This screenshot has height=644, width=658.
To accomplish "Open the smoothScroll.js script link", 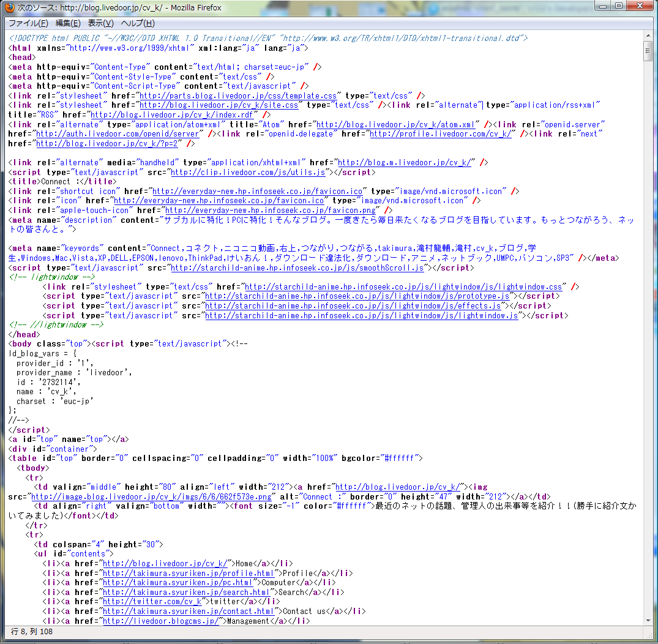I will [297, 268].
